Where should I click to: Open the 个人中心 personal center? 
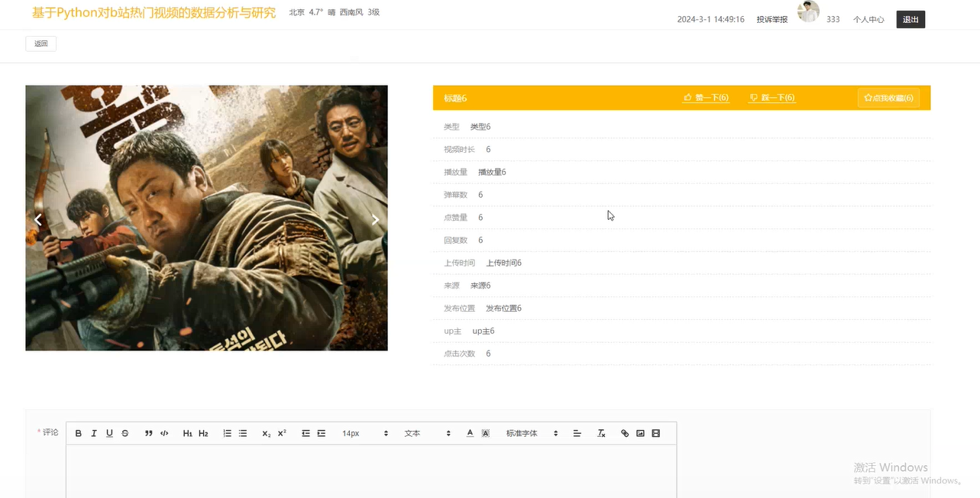click(x=868, y=19)
